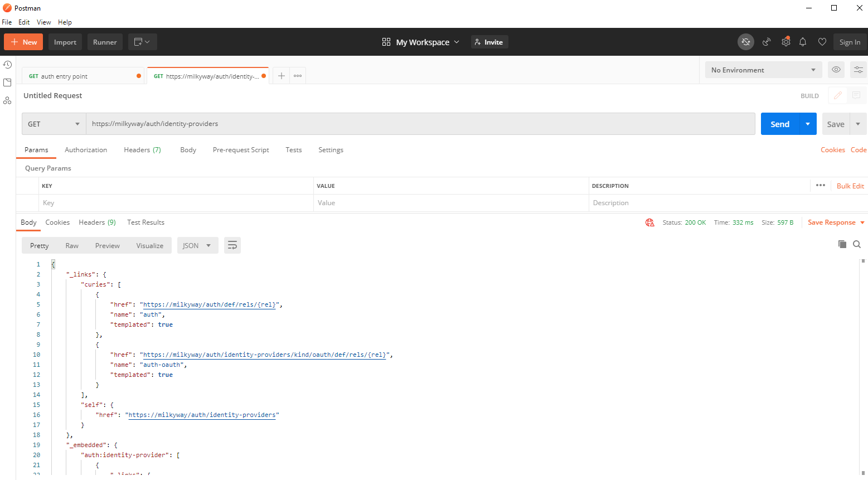The width and height of the screenshot is (868, 480).
Task: Add a new request tab with plus
Action: coord(282,76)
